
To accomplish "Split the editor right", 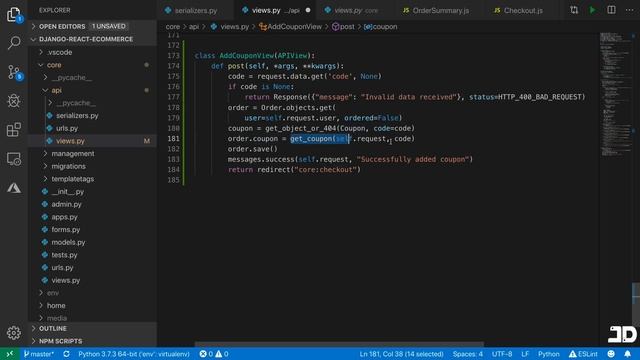I will pos(611,10).
